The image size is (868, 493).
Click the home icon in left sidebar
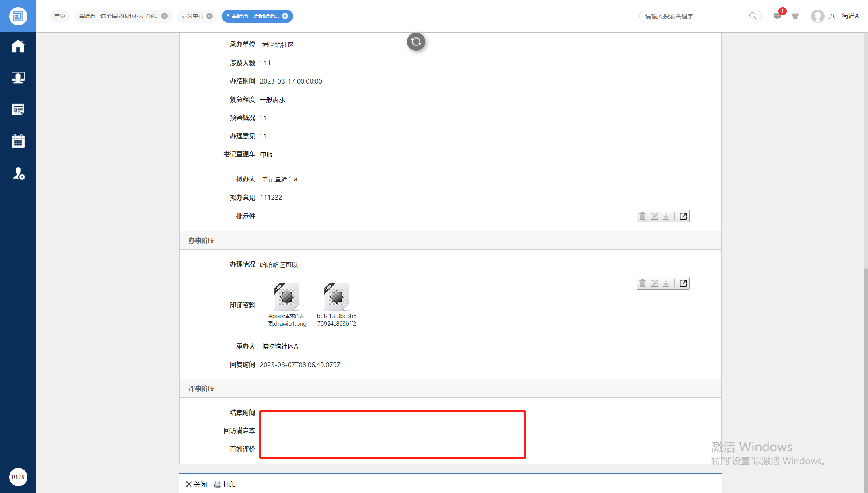click(18, 46)
